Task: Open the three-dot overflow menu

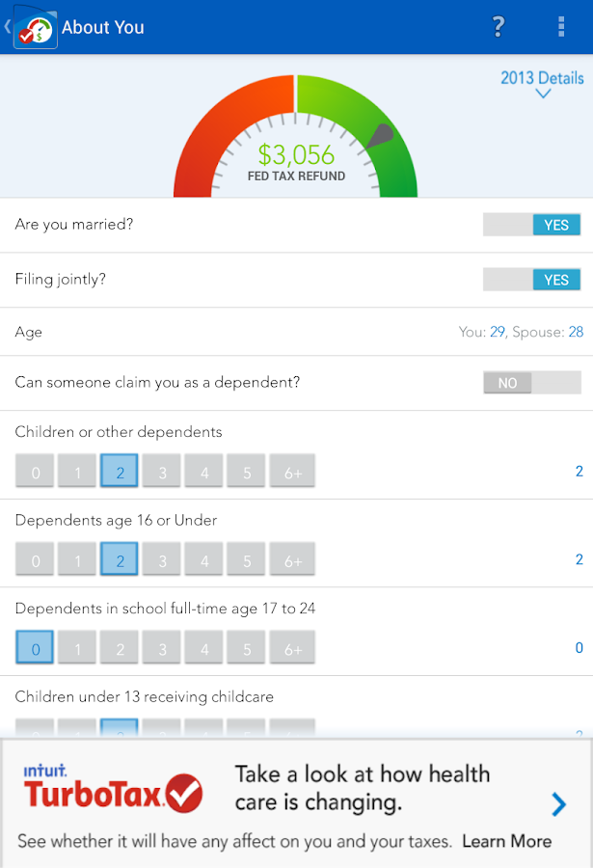Action: [561, 27]
